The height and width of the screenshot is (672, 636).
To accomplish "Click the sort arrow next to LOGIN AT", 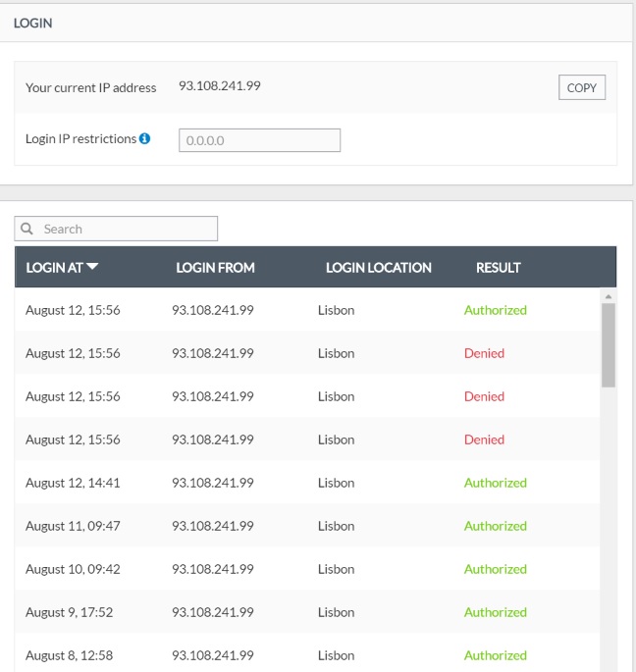I will coord(92,267).
